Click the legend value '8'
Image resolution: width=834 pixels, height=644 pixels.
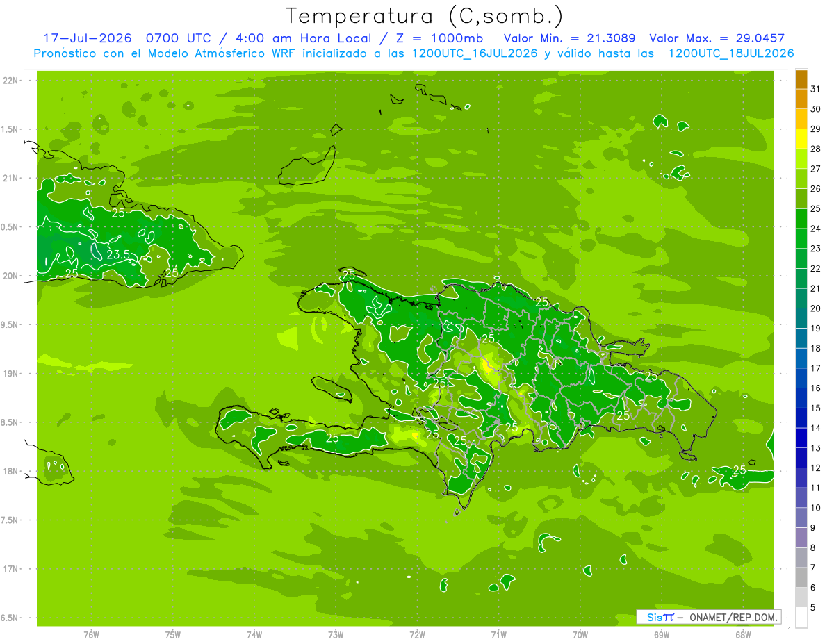[812, 547]
